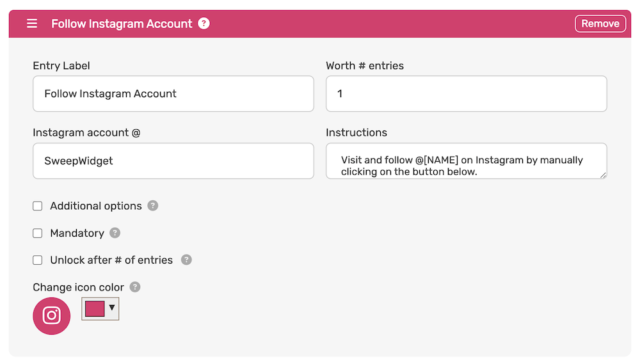This screenshot has width=640, height=364.
Task: Click the hamburger drag handle icon
Action: point(32,23)
